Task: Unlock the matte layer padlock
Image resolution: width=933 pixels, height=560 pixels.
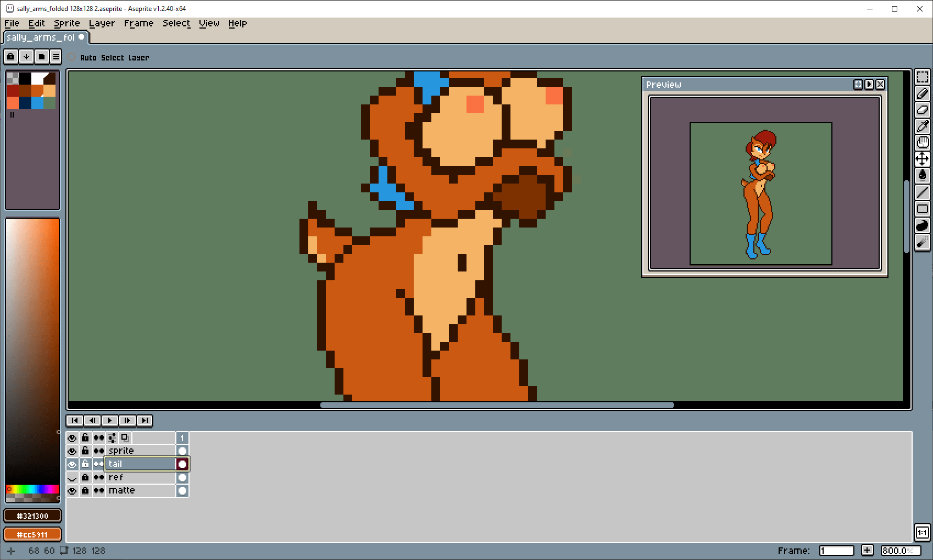Action: 85,491
